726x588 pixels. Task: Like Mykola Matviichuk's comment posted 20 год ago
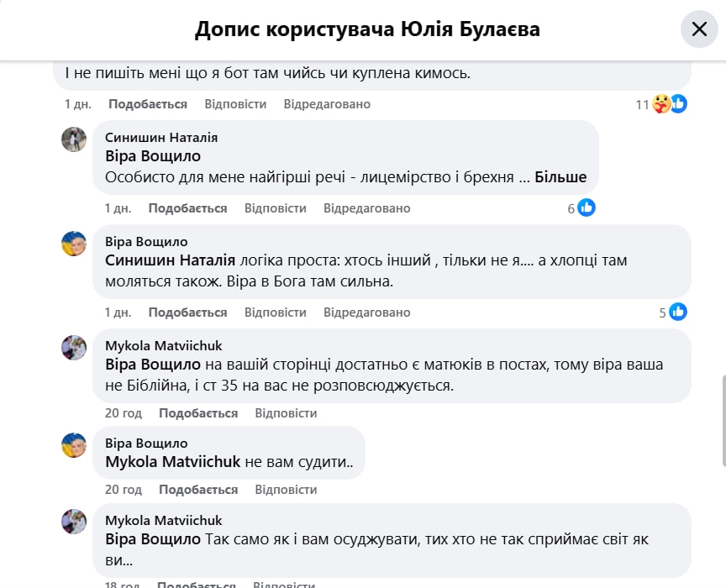tap(198, 413)
